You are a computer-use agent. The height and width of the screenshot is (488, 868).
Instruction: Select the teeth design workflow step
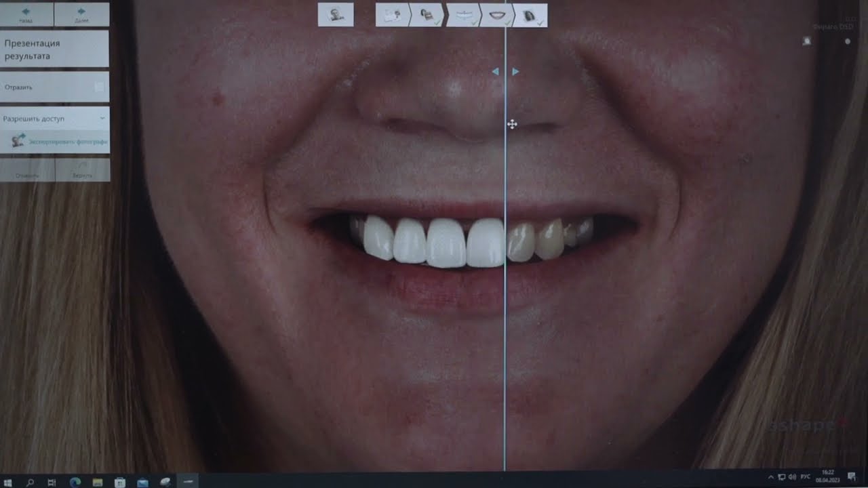point(462,15)
